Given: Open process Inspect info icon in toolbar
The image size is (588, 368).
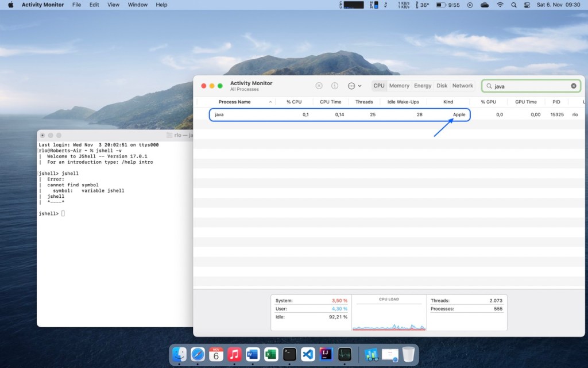Looking at the screenshot, I should (335, 85).
